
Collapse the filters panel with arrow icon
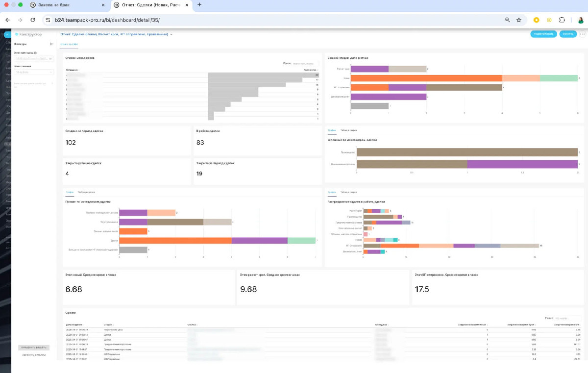pyautogui.click(x=51, y=44)
